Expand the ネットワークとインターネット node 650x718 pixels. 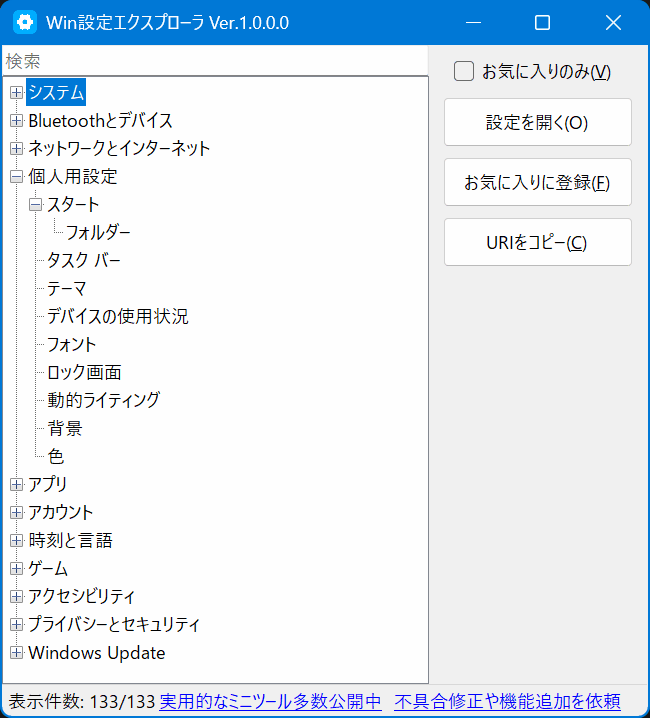(16, 148)
